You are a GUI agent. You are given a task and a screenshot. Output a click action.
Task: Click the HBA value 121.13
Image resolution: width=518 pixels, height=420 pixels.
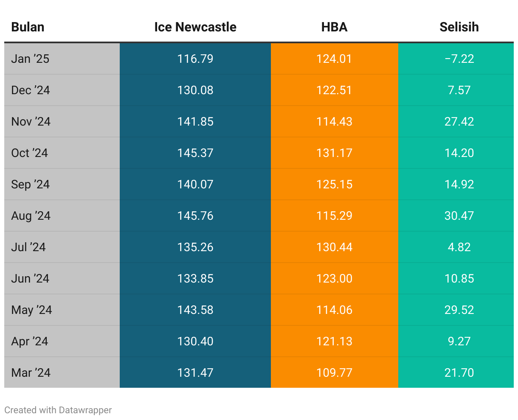334,341
